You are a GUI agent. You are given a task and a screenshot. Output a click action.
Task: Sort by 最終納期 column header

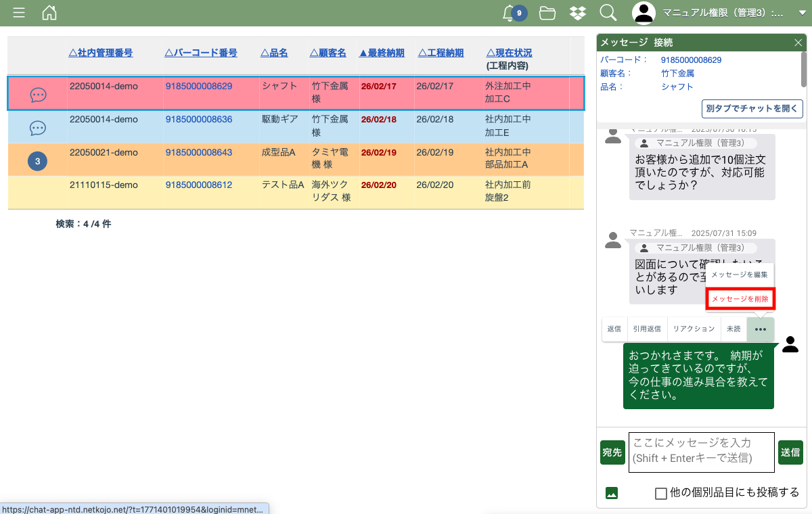click(382, 53)
